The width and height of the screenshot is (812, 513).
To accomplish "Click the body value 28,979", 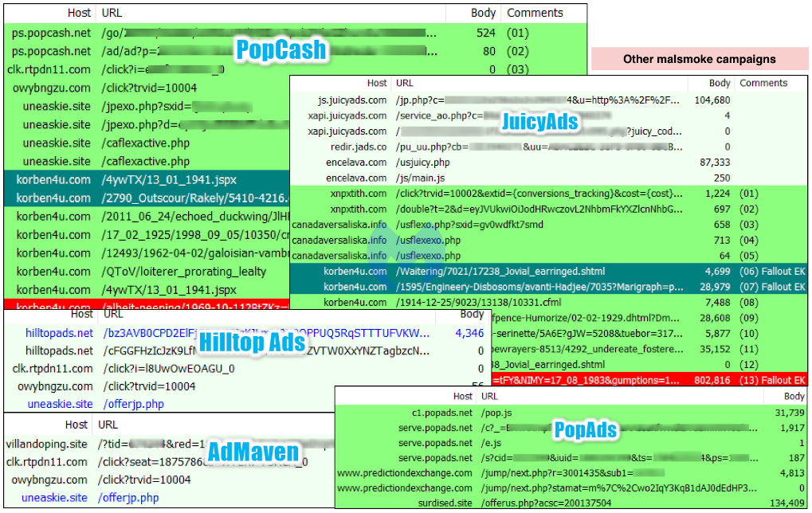I will pyautogui.click(x=715, y=287).
